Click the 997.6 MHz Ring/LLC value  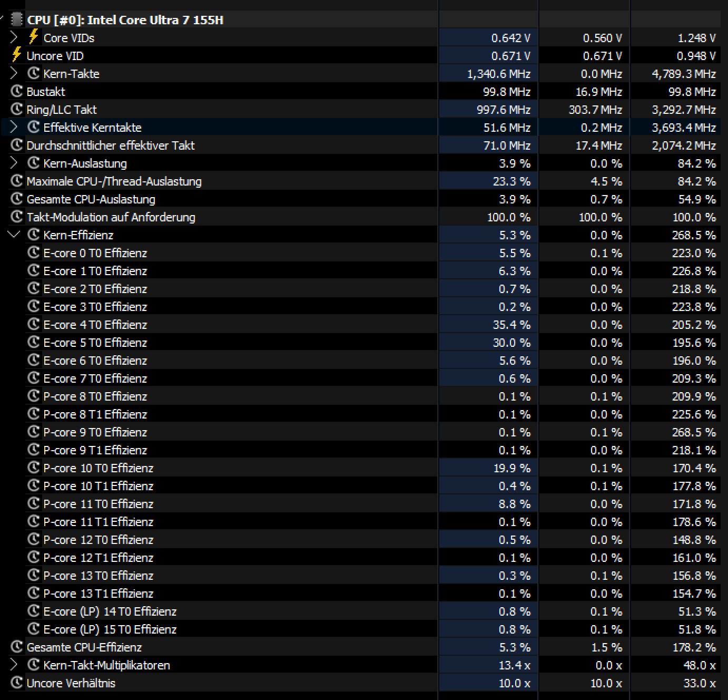click(503, 110)
